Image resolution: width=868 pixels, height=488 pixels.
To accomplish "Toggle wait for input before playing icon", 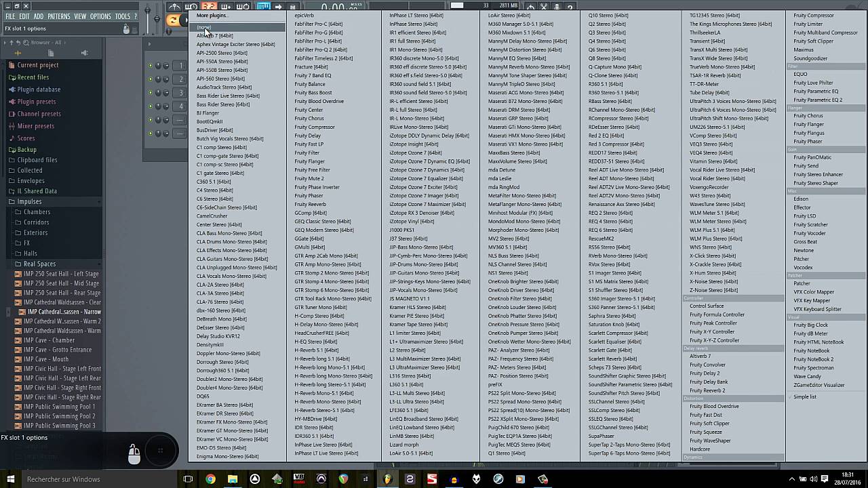I will 192,7.
